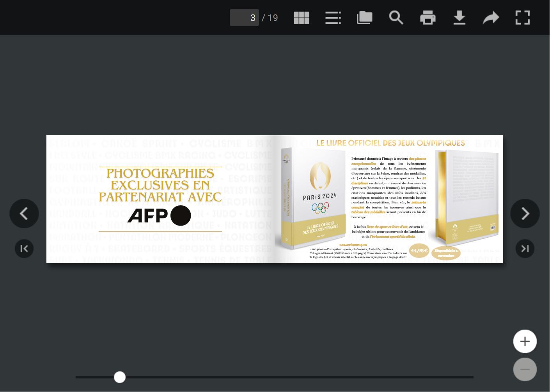550x392 pixels.
Task: Open the table of contents list
Action: pos(333,18)
